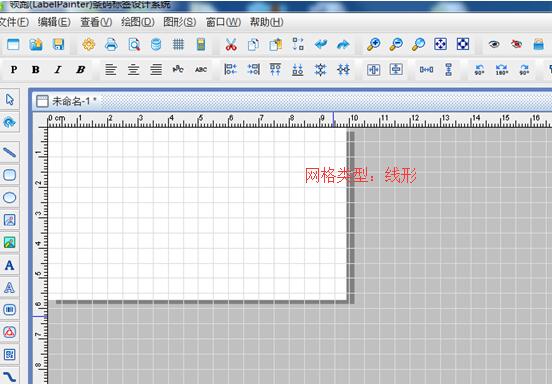This screenshot has width=552, height=385.
Task: Rotate object 90° clockwise
Action: click(524, 70)
